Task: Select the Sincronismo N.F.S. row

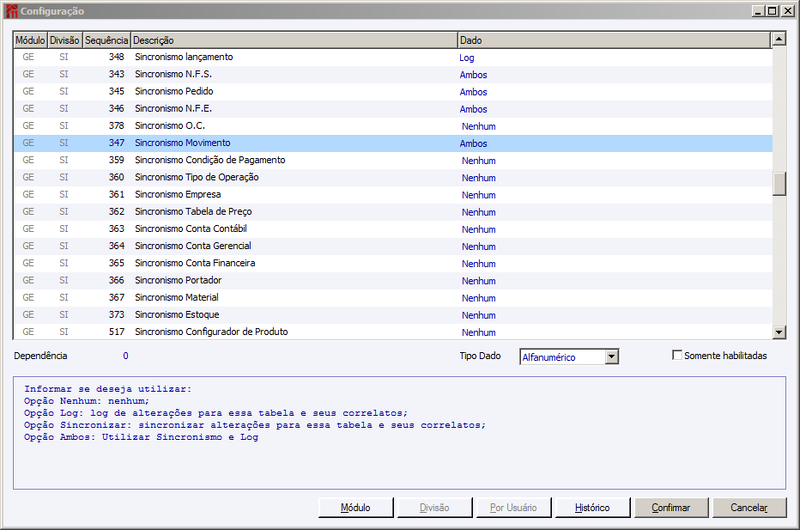Action: point(393,74)
